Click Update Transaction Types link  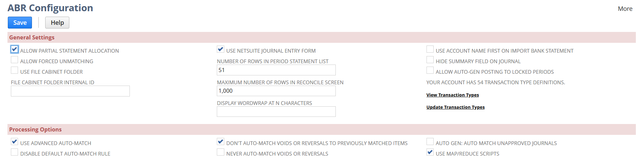pos(455,107)
